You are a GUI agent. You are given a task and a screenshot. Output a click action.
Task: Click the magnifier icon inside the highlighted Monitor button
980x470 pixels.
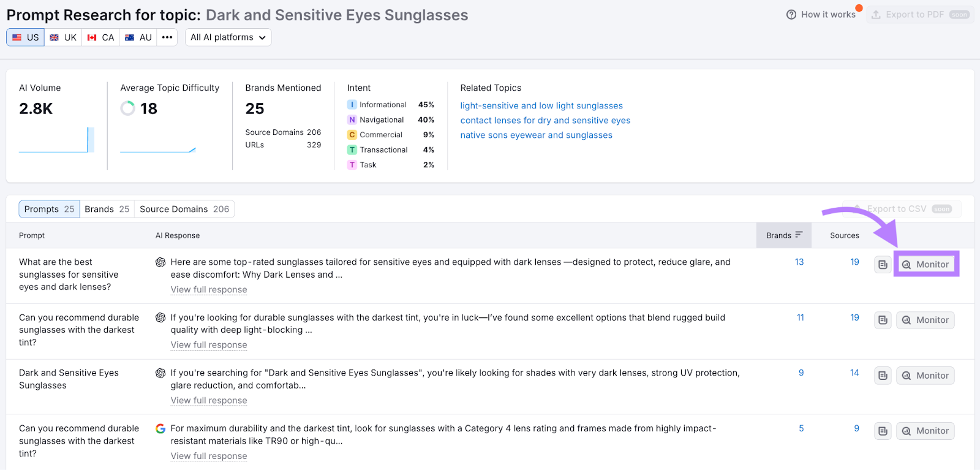tap(906, 264)
